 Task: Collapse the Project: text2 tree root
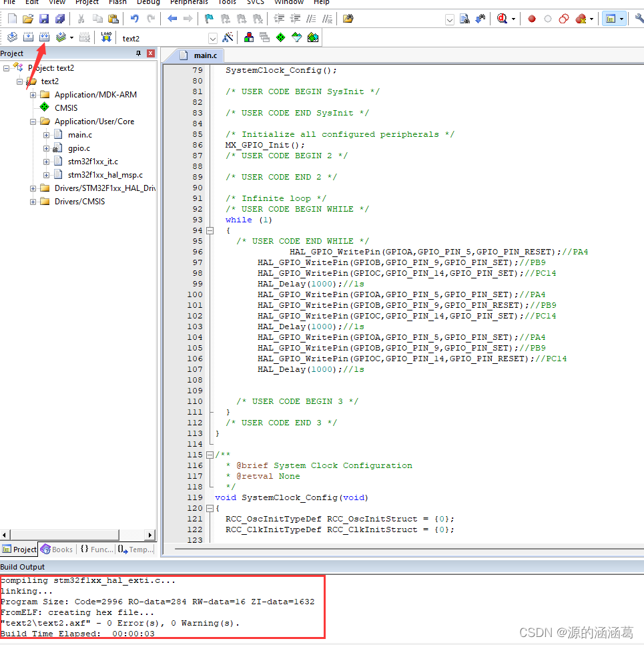[x=6, y=68]
